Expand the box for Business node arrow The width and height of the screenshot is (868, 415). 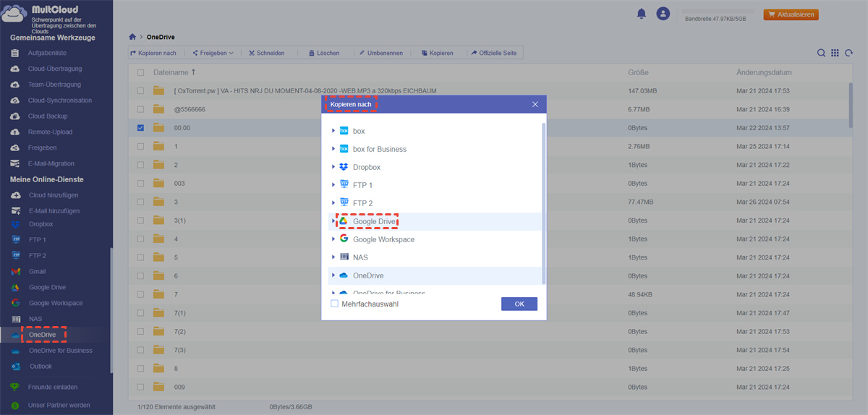click(x=333, y=149)
